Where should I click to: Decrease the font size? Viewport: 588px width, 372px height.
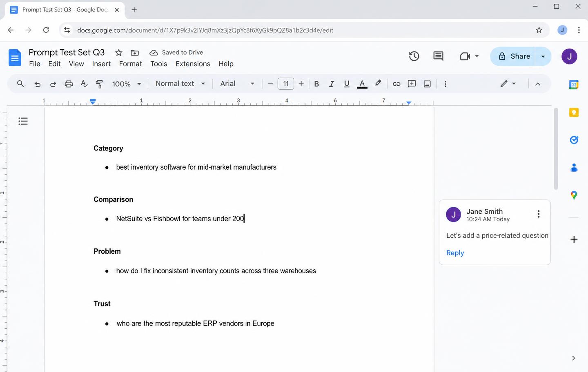270,84
